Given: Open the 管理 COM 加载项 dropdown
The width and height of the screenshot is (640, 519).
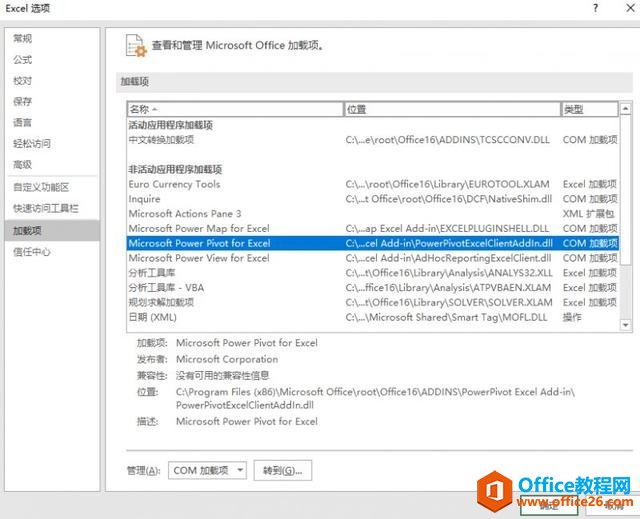Looking at the screenshot, I should 207,470.
